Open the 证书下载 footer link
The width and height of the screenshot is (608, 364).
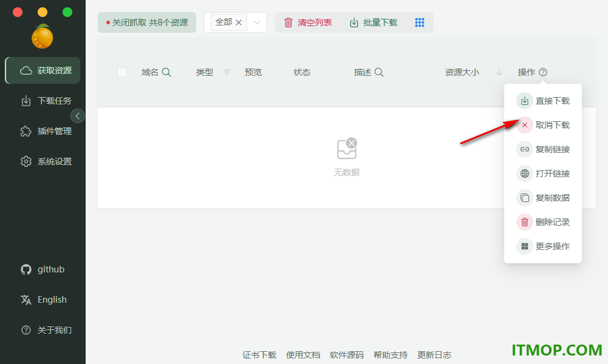point(259,355)
